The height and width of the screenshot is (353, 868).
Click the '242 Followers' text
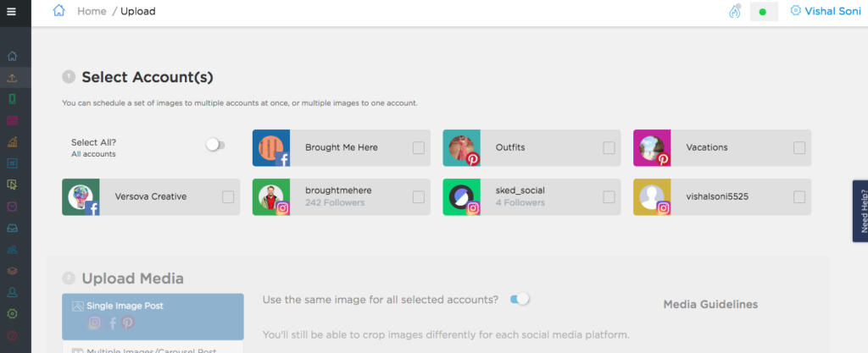tap(335, 202)
